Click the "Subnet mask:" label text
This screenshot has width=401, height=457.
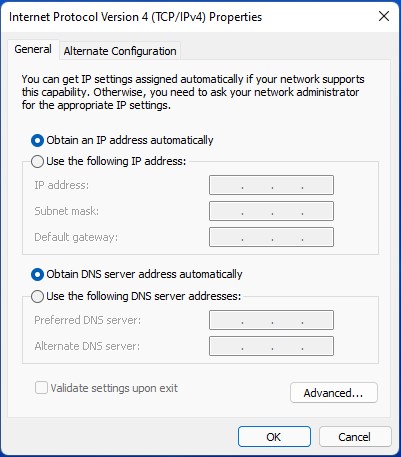pos(67,211)
